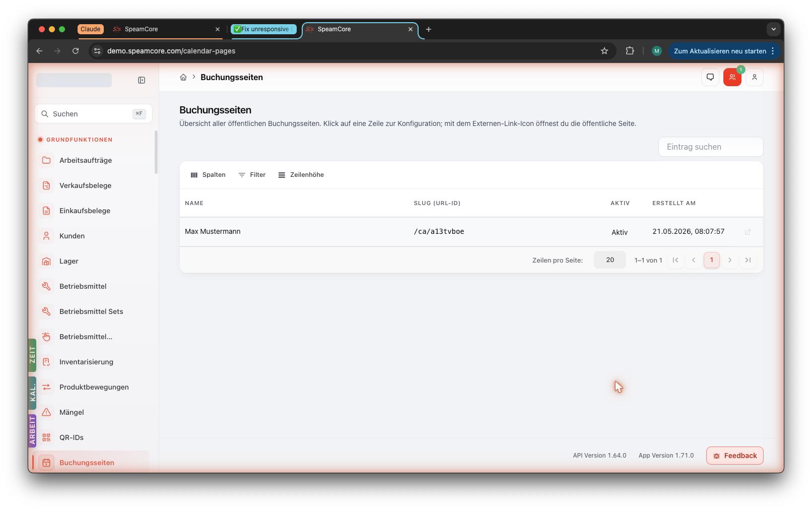
Task: Open the browser extensions puzzle icon
Action: pos(630,51)
